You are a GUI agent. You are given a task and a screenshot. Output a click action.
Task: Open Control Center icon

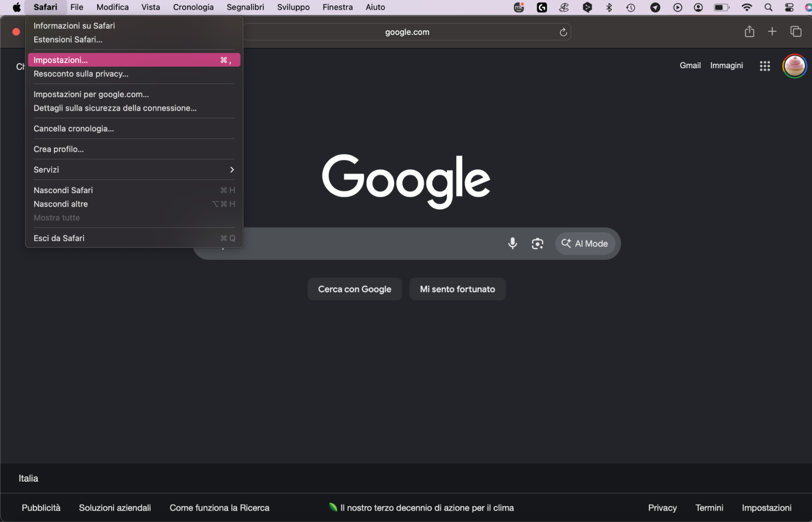789,7
